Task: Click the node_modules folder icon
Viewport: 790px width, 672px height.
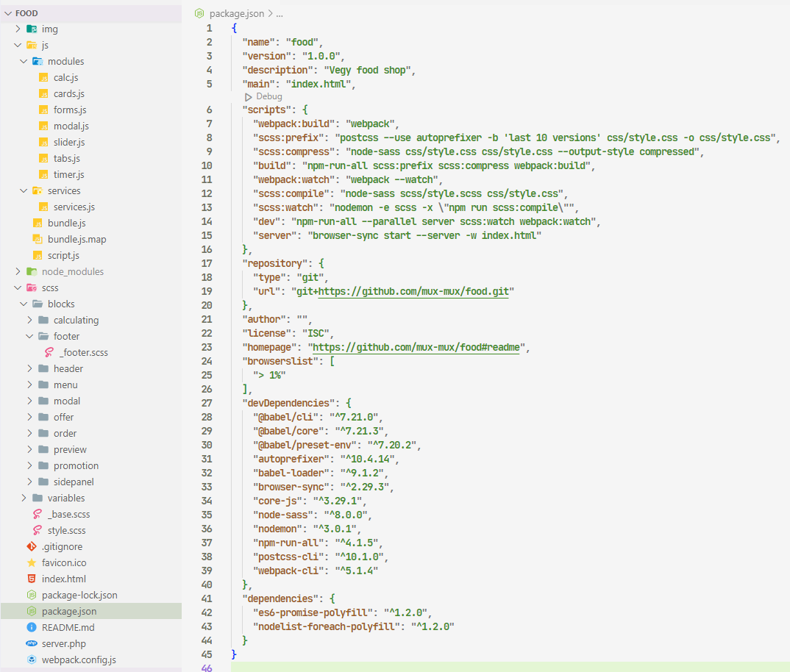Action: tap(32, 271)
